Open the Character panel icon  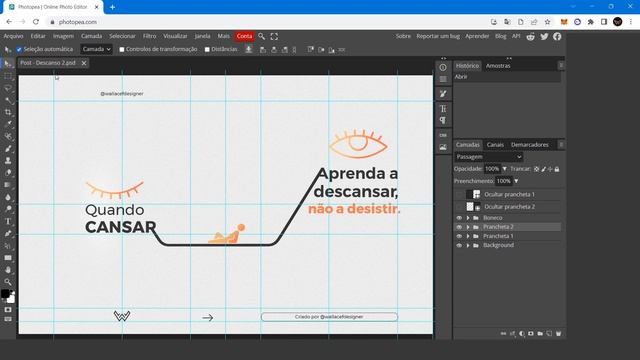[x=443, y=109]
